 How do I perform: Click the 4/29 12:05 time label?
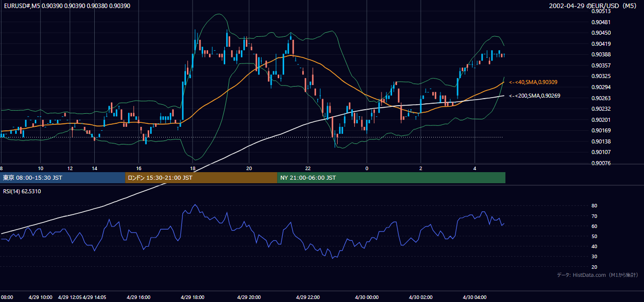coord(70,297)
